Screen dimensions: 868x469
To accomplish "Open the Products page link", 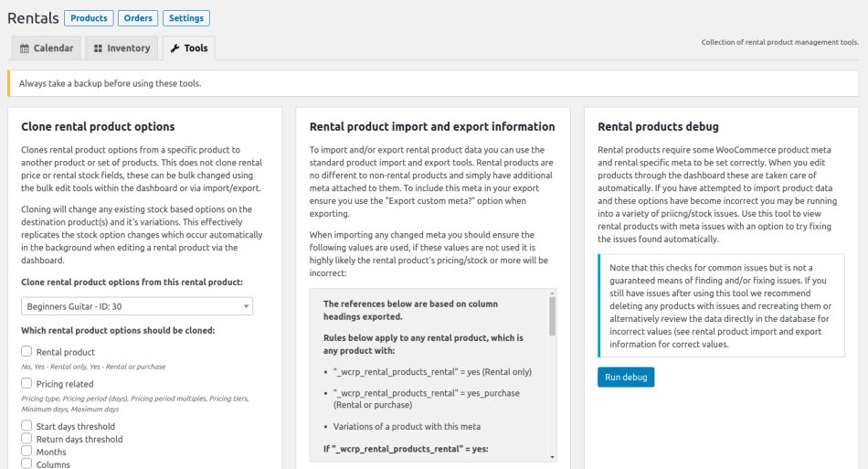I will (x=89, y=17).
